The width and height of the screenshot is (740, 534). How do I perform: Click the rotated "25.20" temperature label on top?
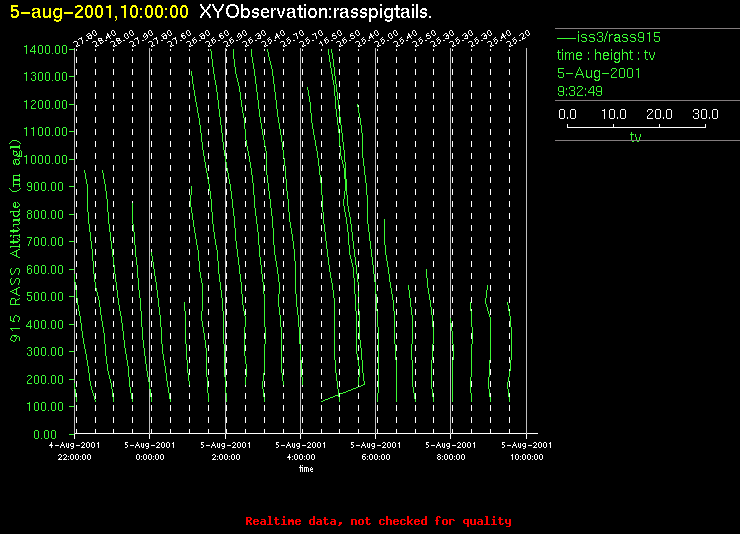[519, 39]
